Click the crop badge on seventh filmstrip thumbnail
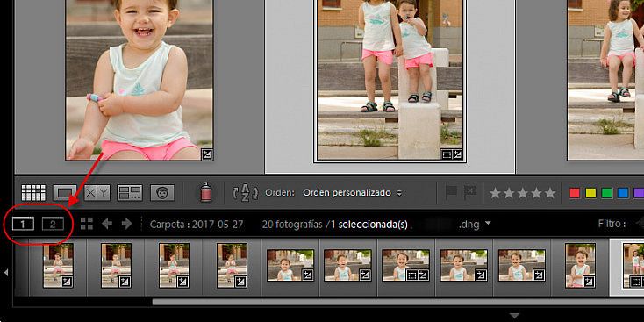This screenshot has height=322, width=644. (412, 275)
